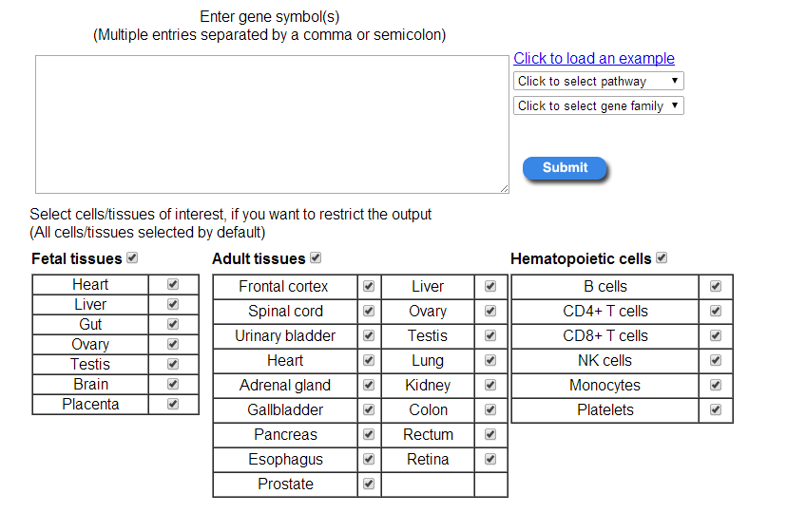The height and width of the screenshot is (532, 787).
Task: Toggle the CD4+ T cells checkbox
Action: [x=716, y=311]
